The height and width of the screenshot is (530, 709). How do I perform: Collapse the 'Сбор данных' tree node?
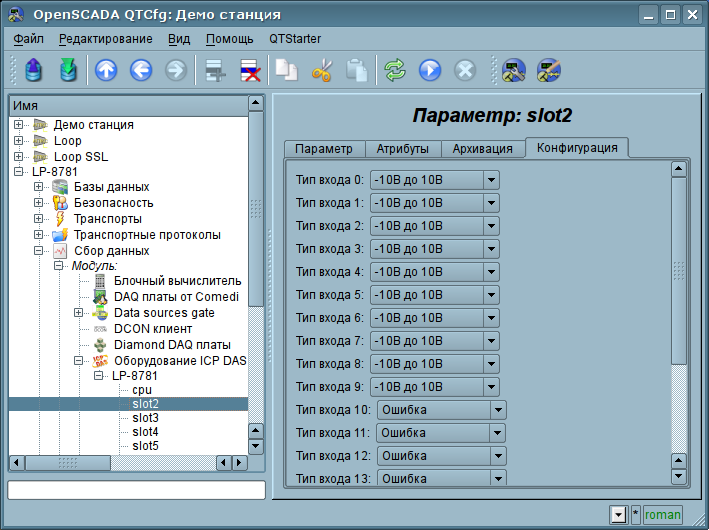tap(39, 250)
